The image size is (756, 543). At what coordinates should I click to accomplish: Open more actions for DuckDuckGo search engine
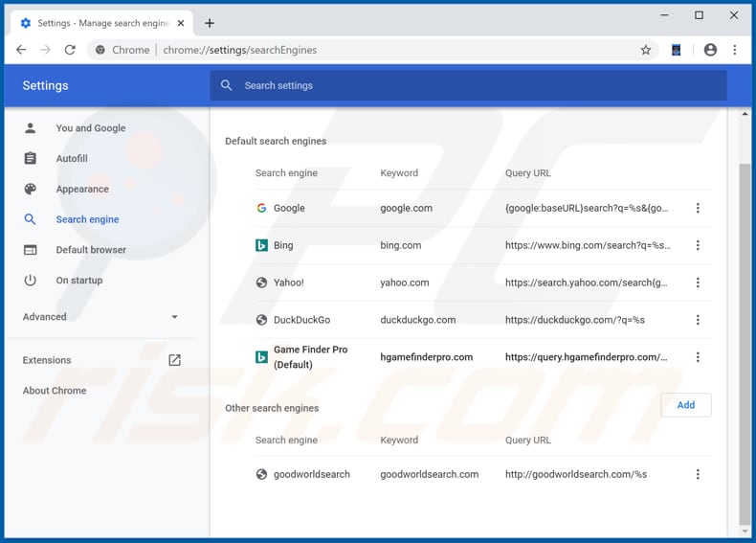[x=698, y=320]
